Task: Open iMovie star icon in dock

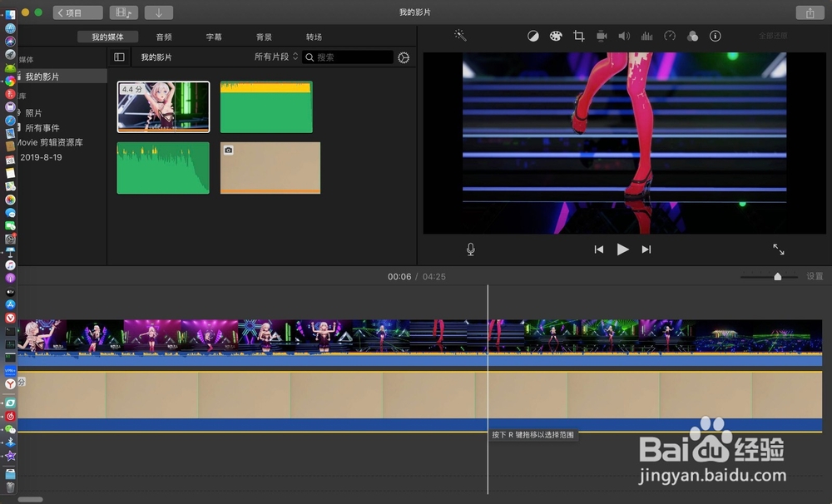Action: coord(10,456)
